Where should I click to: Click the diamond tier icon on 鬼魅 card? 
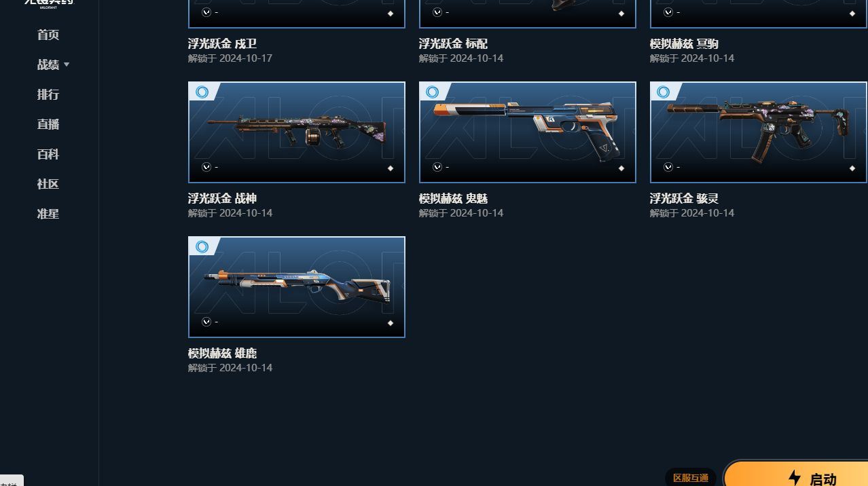pos(621,168)
